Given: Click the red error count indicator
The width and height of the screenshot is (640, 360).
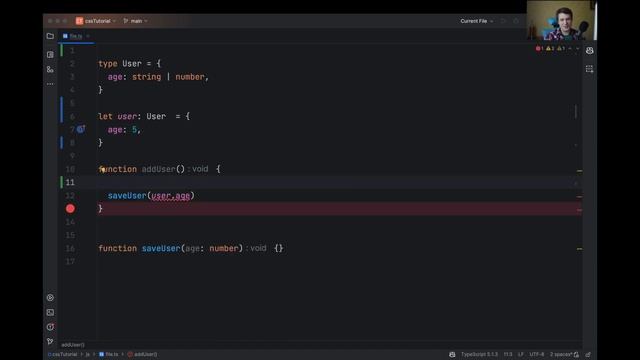Looking at the screenshot, I should [x=539, y=49].
